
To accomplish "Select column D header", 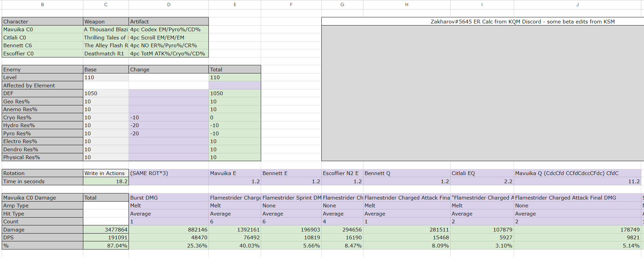I will 169,4.
